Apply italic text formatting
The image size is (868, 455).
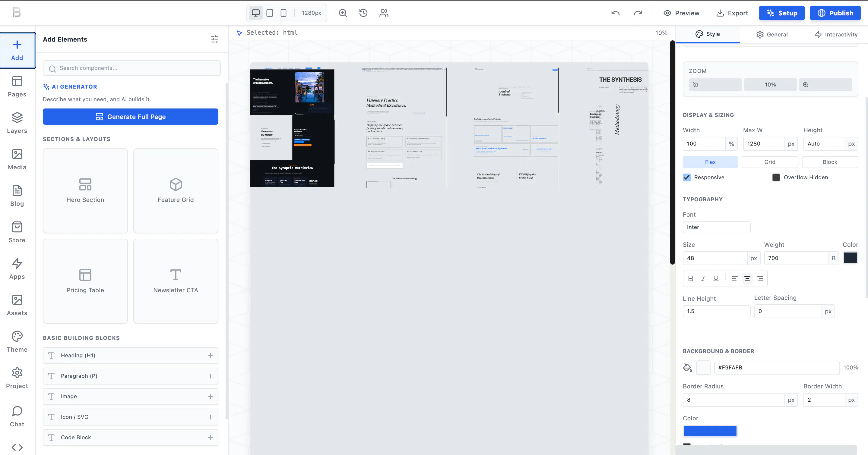(x=703, y=278)
